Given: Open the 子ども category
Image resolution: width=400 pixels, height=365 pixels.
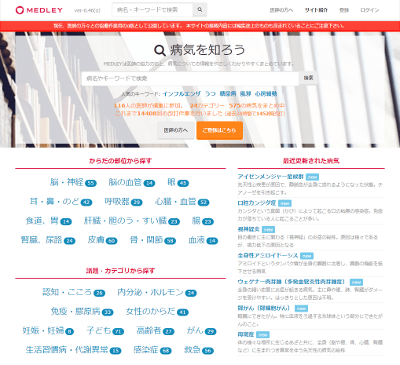Looking at the screenshot, I should [x=105, y=331].
